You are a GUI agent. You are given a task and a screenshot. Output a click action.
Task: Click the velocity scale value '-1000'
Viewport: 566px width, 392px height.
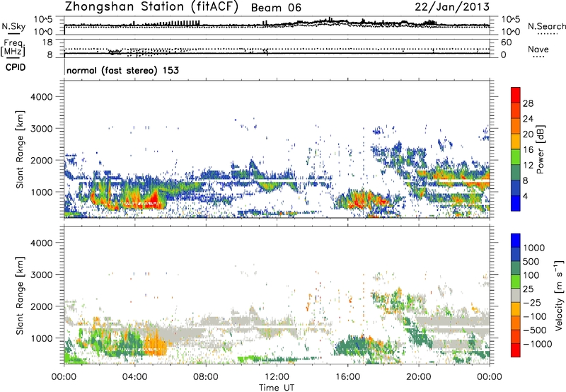click(x=537, y=344)
